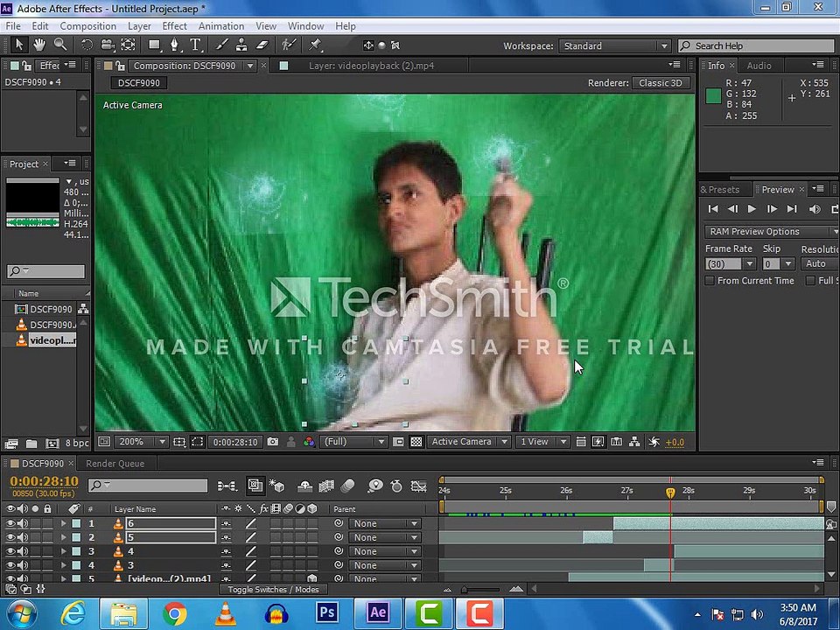The image size is (840, 630).
Task: Select the Pen tool
Action: 175,45
